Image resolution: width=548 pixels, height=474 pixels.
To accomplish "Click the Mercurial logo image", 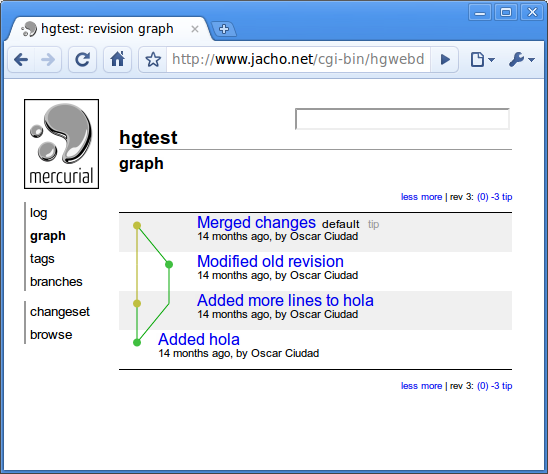I will (62, 144).
